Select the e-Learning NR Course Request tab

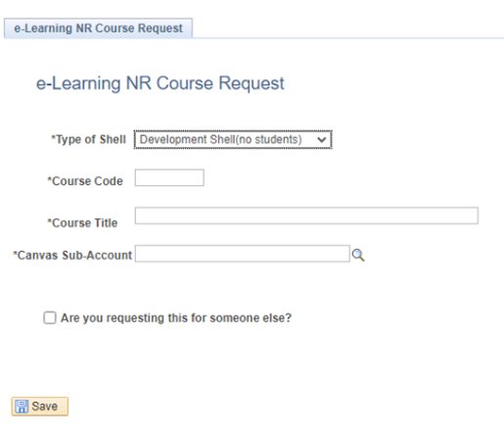pyautogui.click(x=98, y=28)
